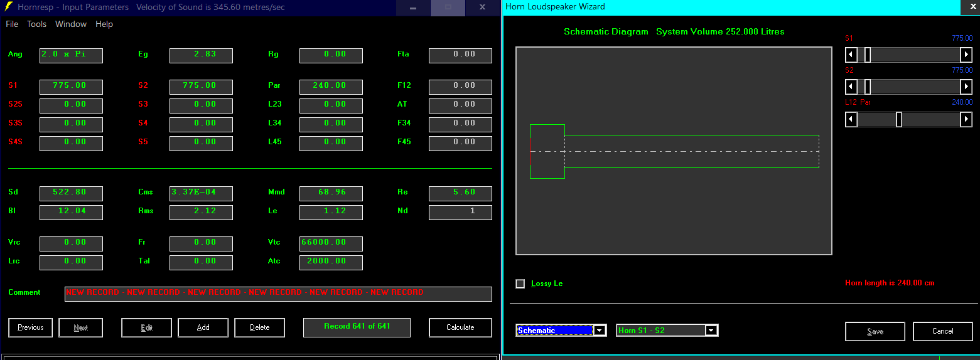Click the Vrc value field
Screen dimensions: 980x360
tap(71, 243)
